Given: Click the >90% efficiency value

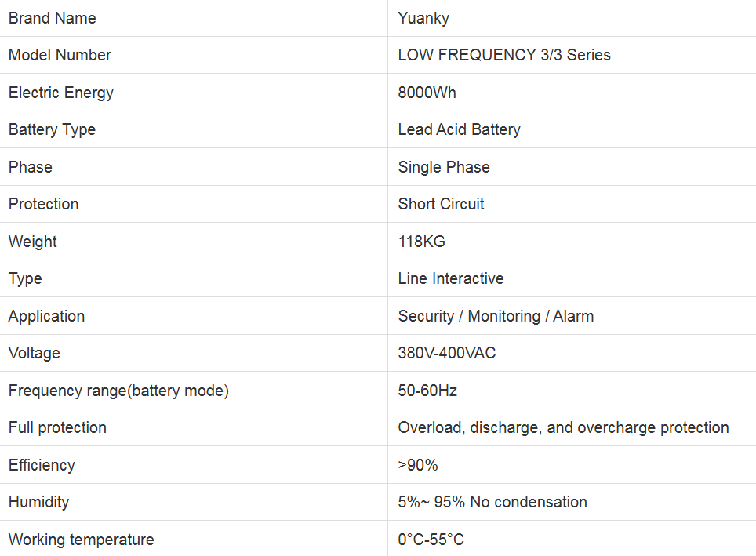Looking at the screenshot, I should coord(418,465).
